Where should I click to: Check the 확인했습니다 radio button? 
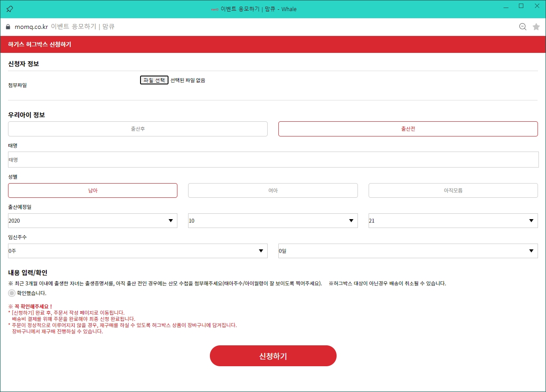tap(12, 293)
